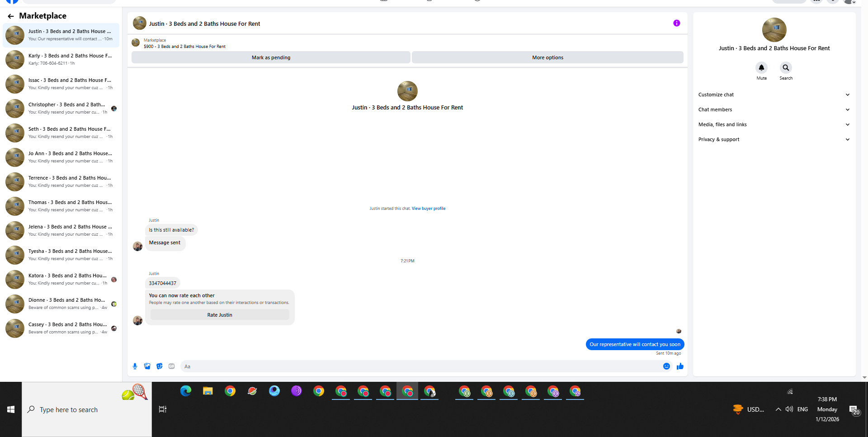Click 'Our representative will contact you soon' message

click(635, 344)
